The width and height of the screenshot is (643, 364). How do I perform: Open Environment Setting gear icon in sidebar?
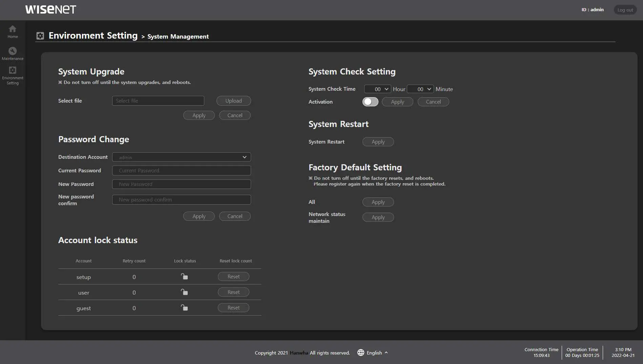(13, 70)
